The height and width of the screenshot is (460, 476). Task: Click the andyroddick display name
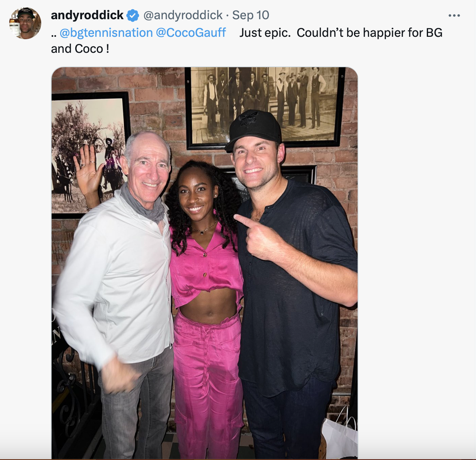click(x=87, y=15)
